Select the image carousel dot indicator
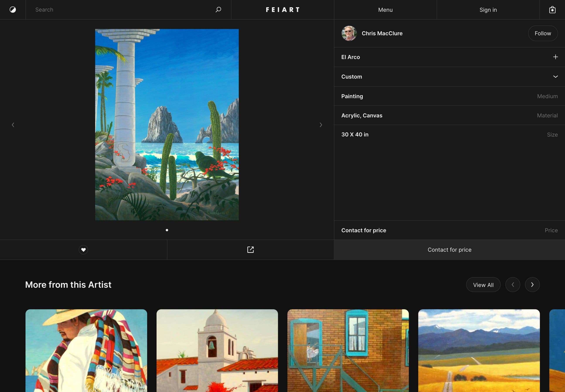The width and height of the screenshot is (565, 392). click(x=167, y=230)
